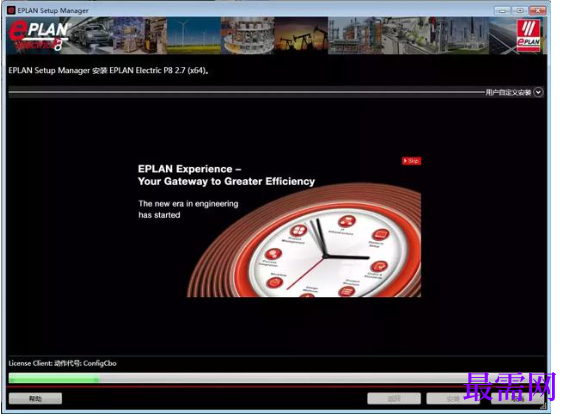Click the red Skip button in the slideshow

point(411,161)
